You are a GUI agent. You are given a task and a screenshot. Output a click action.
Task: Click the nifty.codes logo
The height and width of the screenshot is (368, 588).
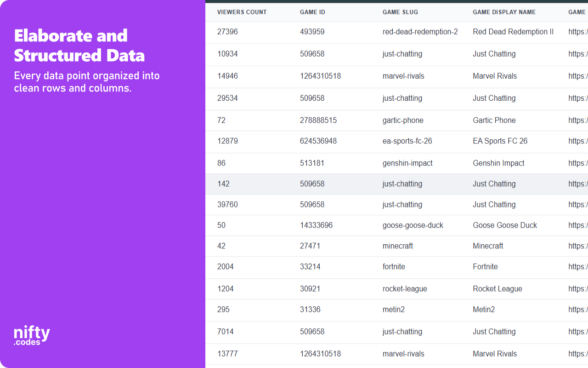click(32, 335)
